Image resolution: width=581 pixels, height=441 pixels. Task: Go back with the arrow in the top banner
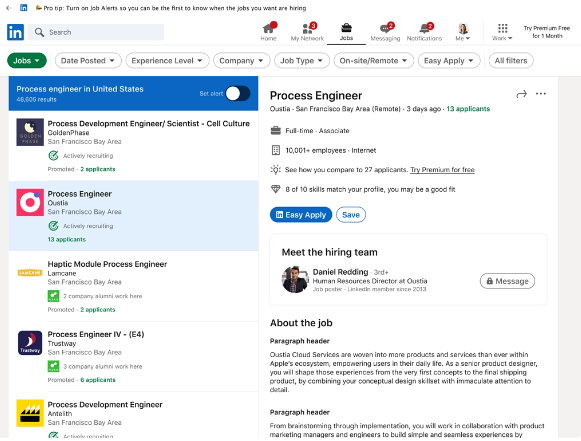tap(9, 8)
